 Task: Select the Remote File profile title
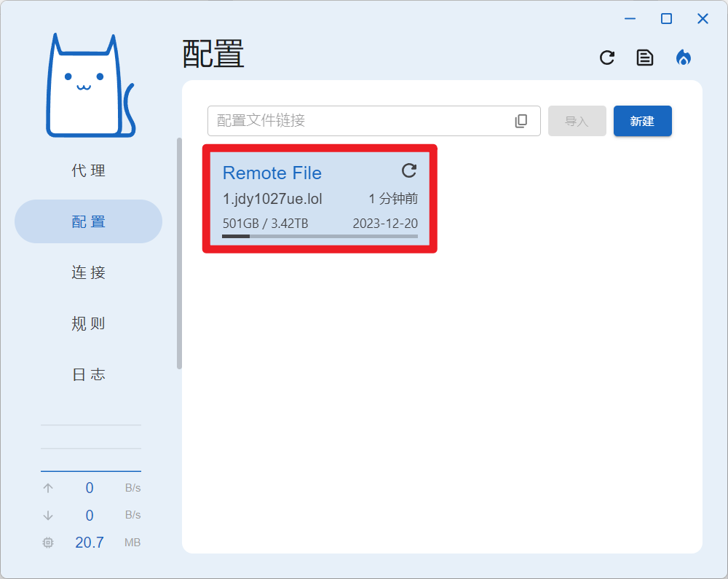(272, 173)
